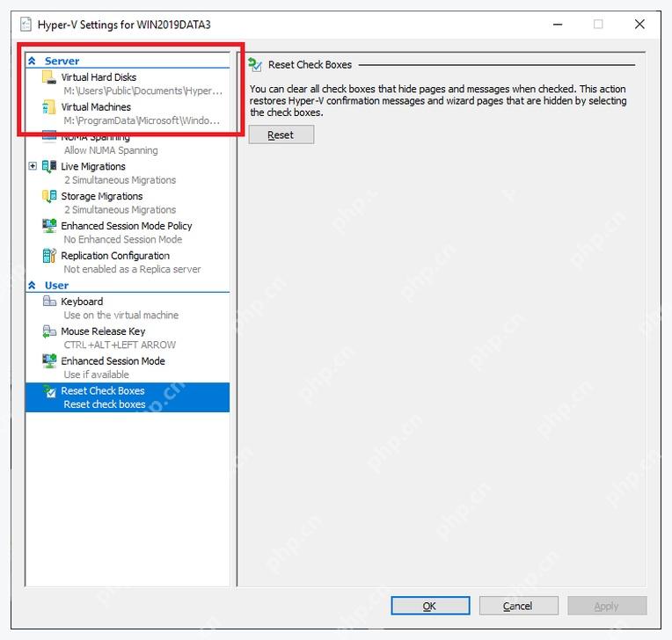Open Replication Configuration page

(115, 256)
